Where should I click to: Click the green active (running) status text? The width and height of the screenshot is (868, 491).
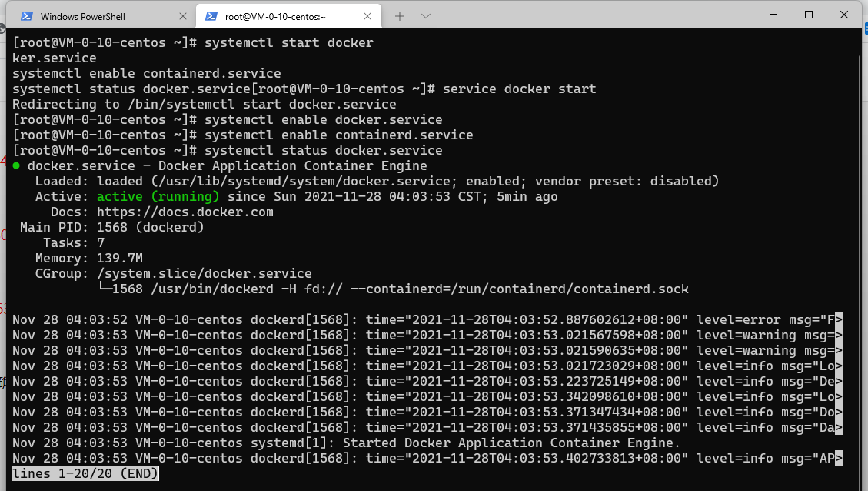[158, 197]
